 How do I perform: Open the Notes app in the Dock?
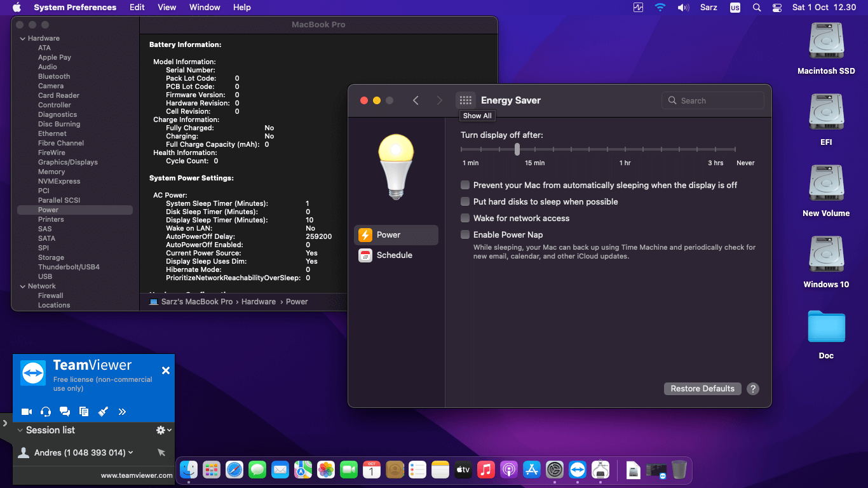pyautogui.click(x=440, y=470)
